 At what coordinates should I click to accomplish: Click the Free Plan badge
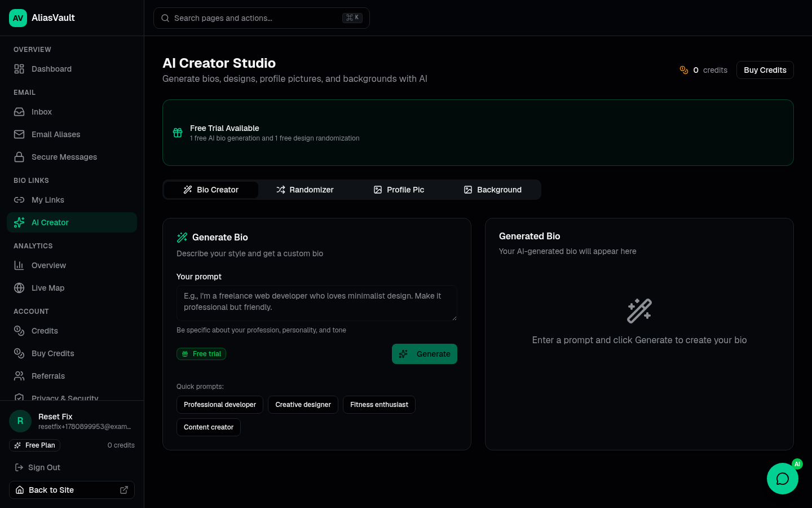click(x=34, y=445)
